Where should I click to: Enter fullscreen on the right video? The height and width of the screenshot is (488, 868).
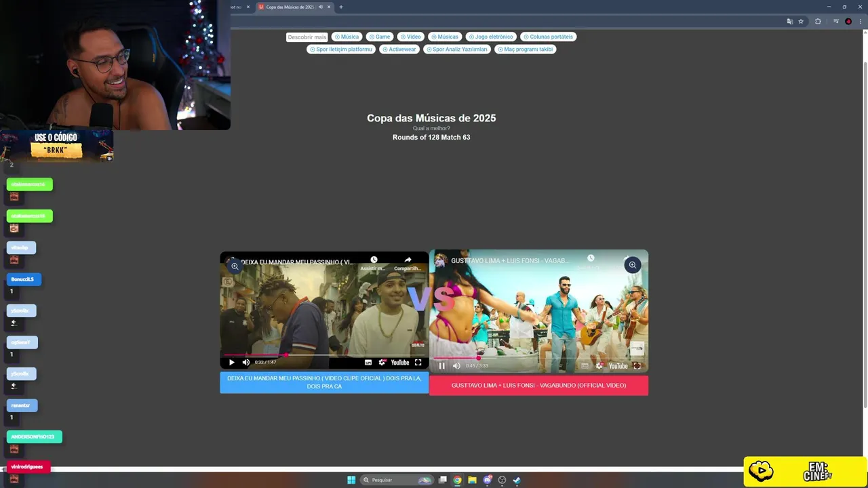pos(637,366)
